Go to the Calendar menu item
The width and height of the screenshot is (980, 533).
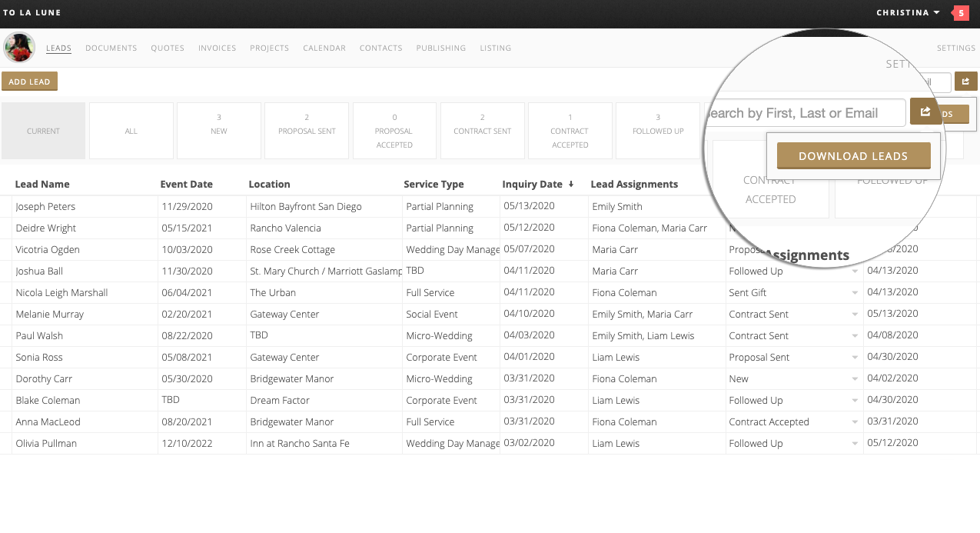[324, 48]
